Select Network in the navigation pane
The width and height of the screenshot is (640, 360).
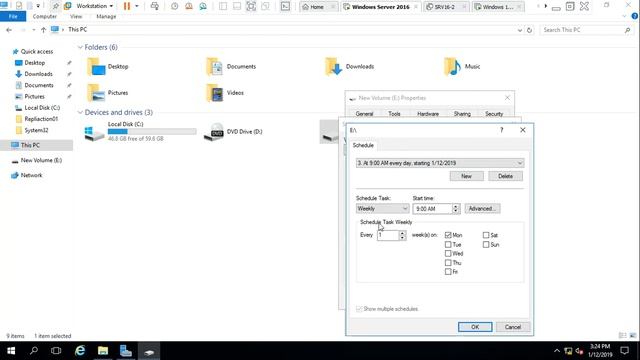coord(31,175)
